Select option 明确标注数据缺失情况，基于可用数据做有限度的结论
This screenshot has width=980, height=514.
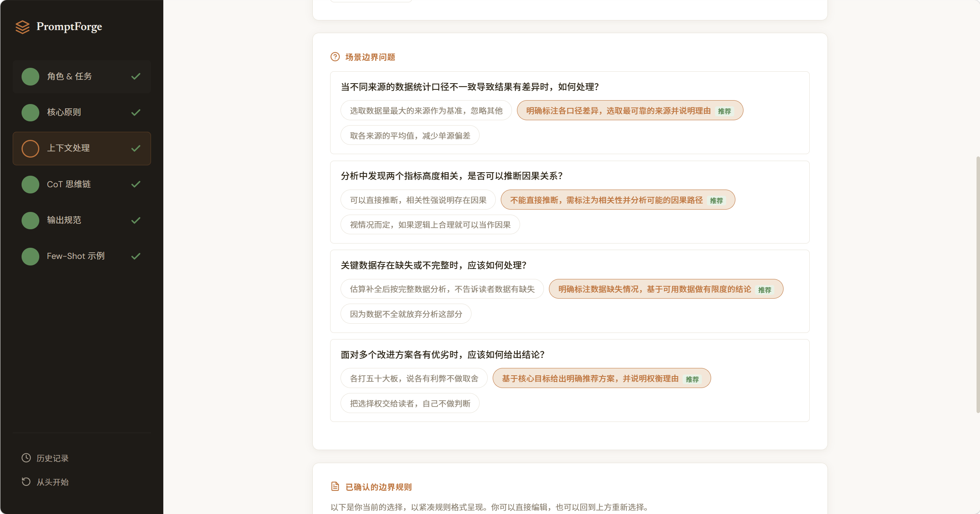click(x=666, y=289)
